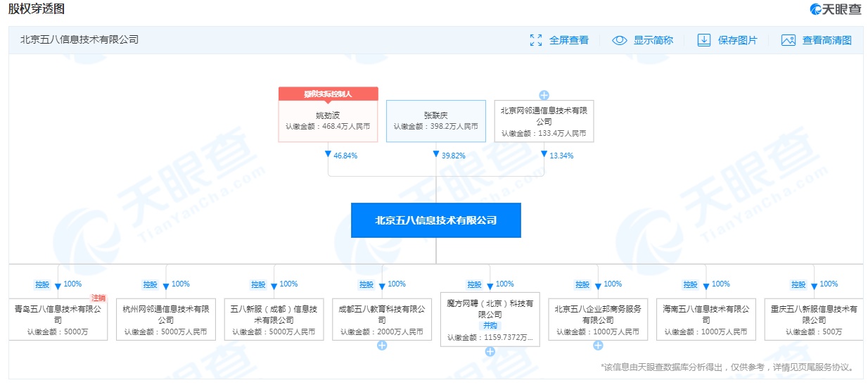
Task: Click the 并购 tag on 魔方网聘
Action: pos(490,326)
